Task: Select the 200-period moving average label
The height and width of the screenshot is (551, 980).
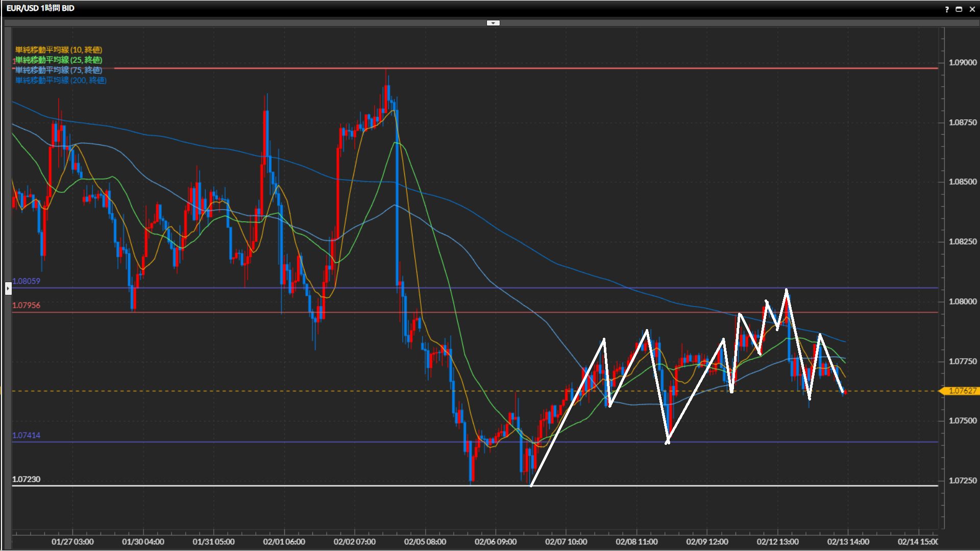Action: click(61, 80)
